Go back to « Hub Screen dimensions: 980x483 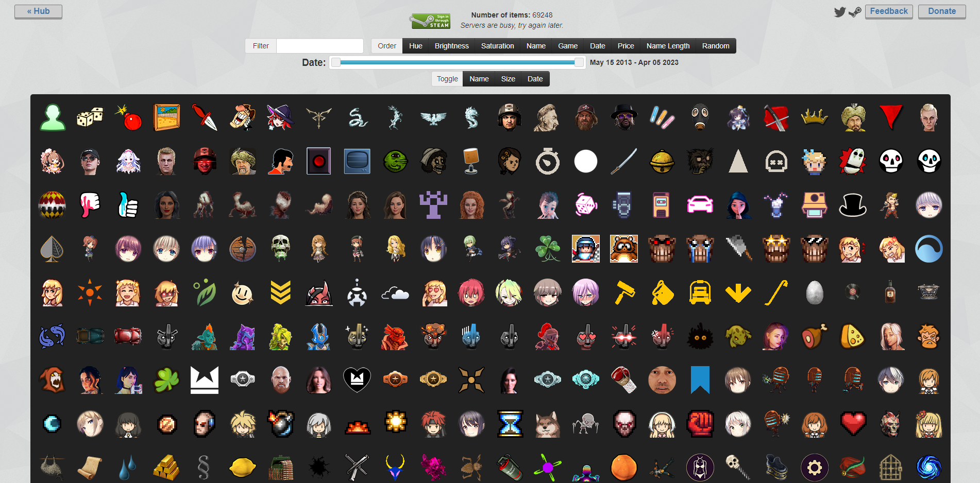coord(39,11)
